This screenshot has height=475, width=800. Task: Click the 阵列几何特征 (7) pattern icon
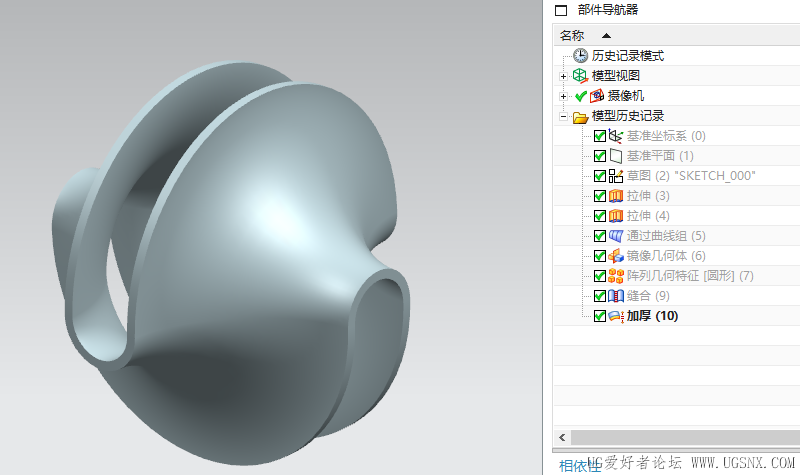(615, 276)
